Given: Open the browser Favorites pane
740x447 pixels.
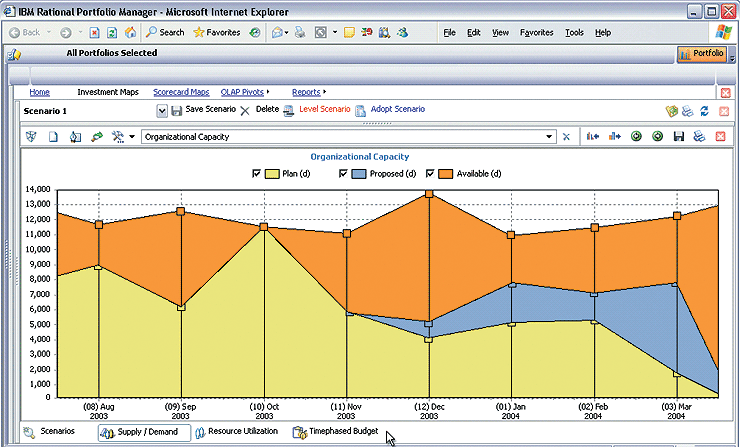Looking at the screenshot, I should pyautogui.click(x=217, y=32).
